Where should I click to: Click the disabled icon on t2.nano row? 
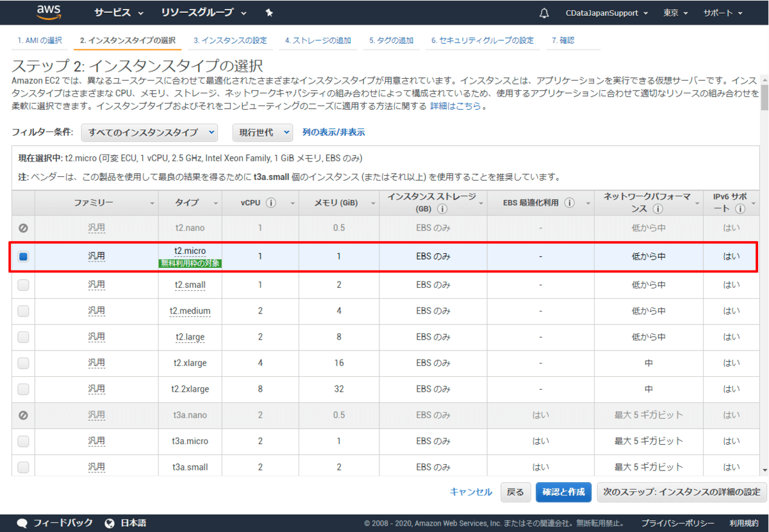[23, 228]
